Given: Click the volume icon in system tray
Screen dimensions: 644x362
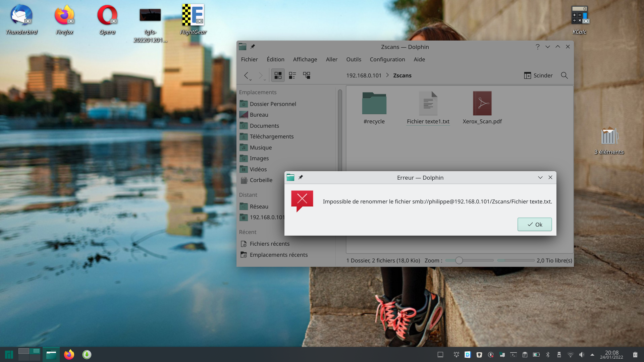Looking at the screenshot, I should tap(581, 355).
